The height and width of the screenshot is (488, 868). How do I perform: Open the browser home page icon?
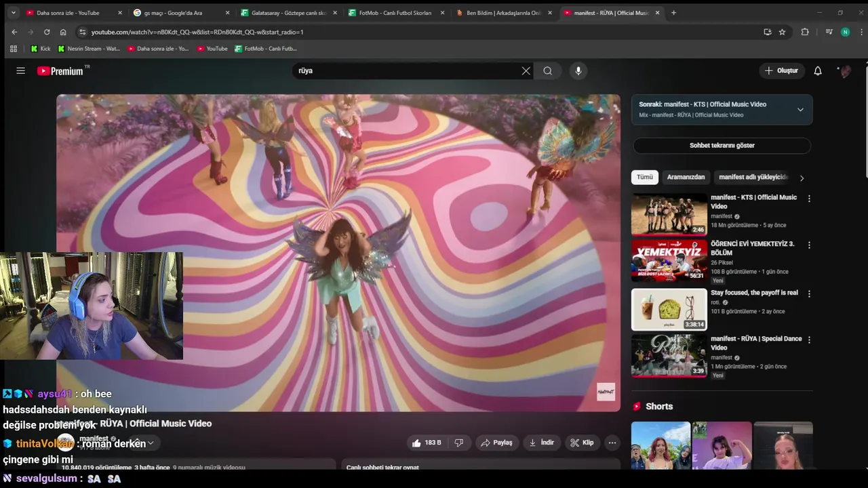[x=63, y=32]
